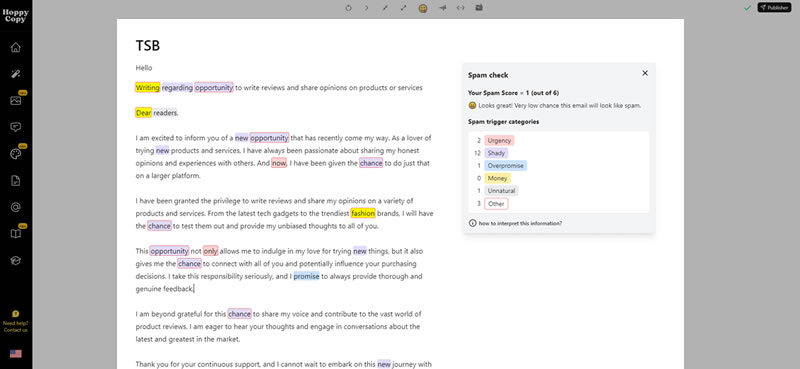800x369 pixels.
Task: Click Need help? Contact us link
Action: pos(15,327)
